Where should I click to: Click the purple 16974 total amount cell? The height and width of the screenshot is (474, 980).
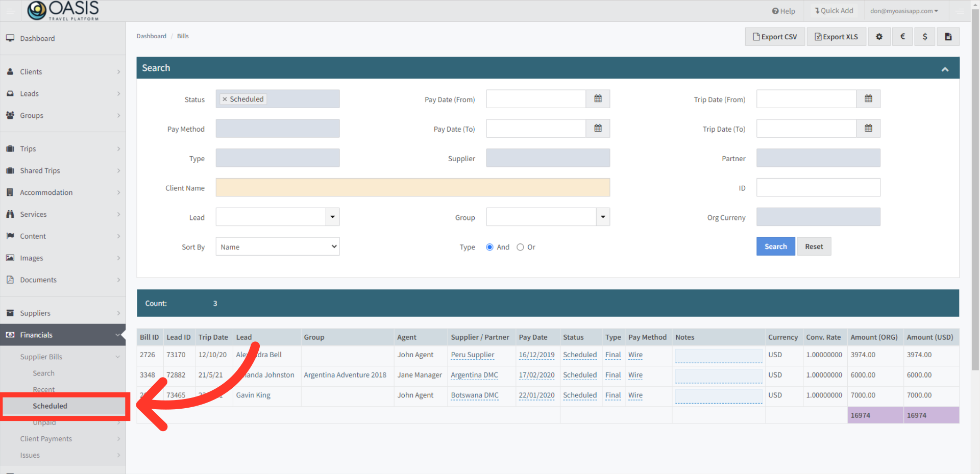pyautogui.click(x=874, y=415)
